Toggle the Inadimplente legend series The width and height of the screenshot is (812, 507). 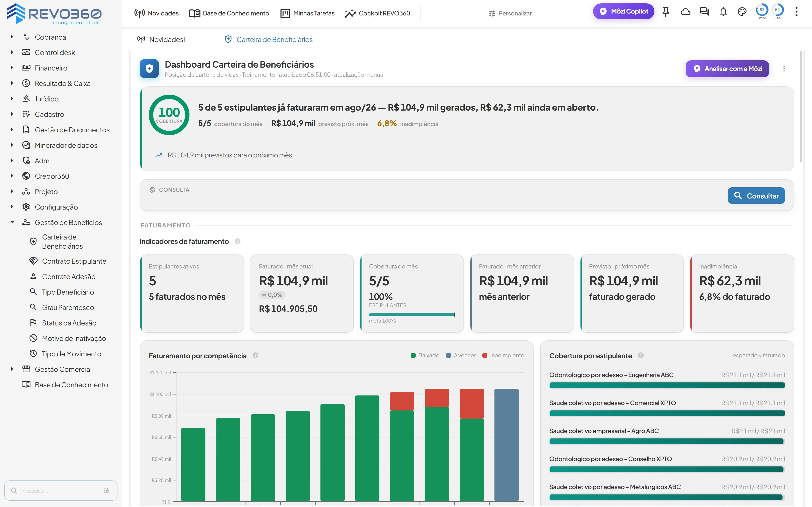503,355
